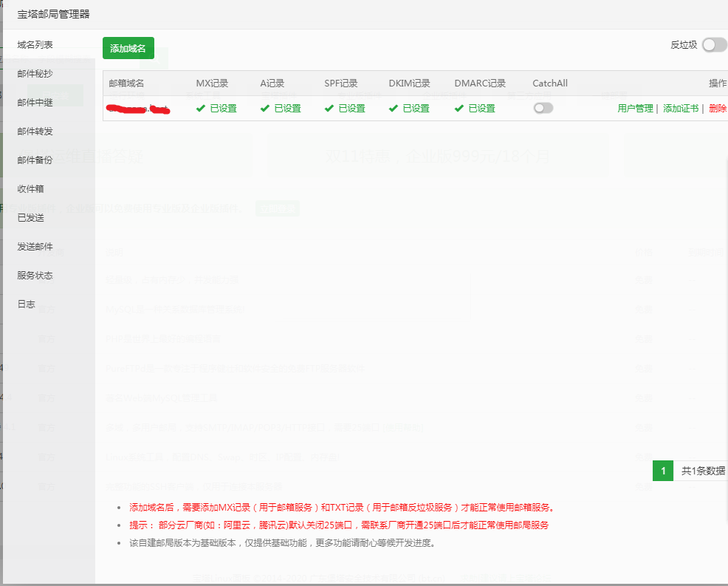Click the 邮箱域名 column header
Screen dimensions: 728x586
[126, 84]
